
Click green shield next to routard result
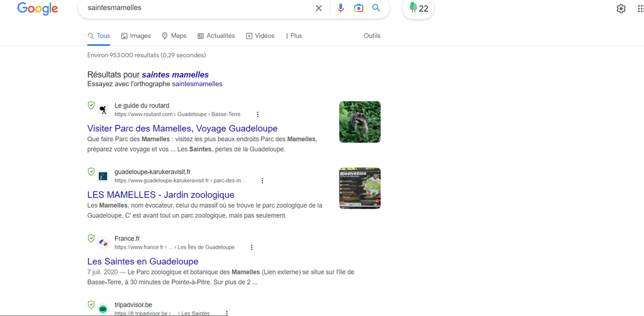[x=91, y=105]
